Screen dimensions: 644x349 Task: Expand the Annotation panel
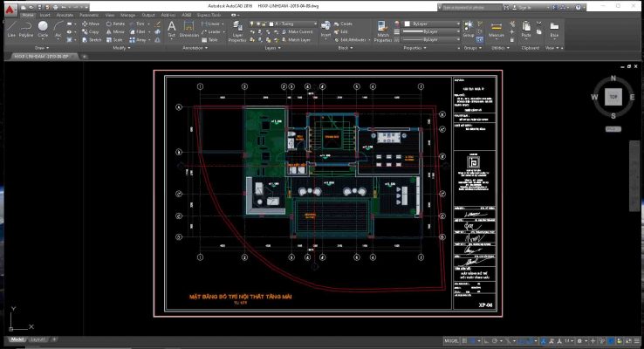pos(195,48)
